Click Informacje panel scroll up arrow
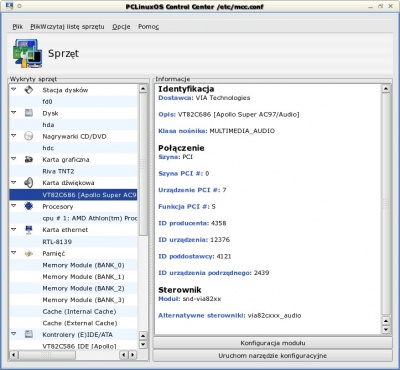Image resolution: width=400 pixels, height=370 pixels. tap(386, 89)
